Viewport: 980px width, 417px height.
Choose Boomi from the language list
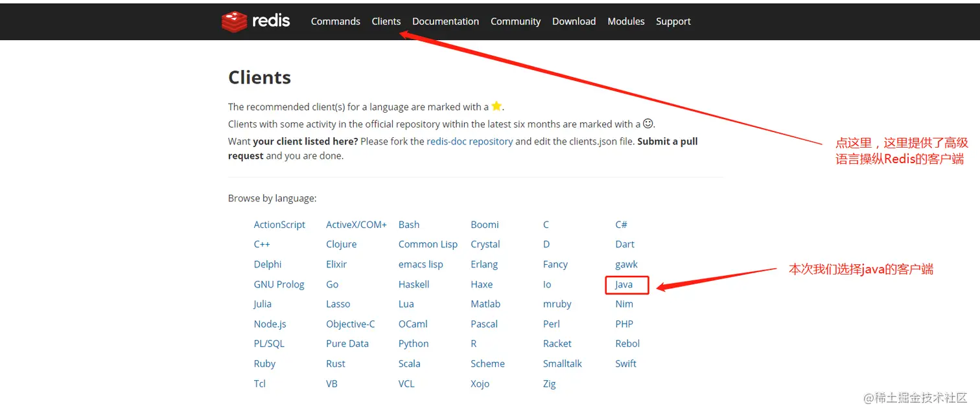485,225
